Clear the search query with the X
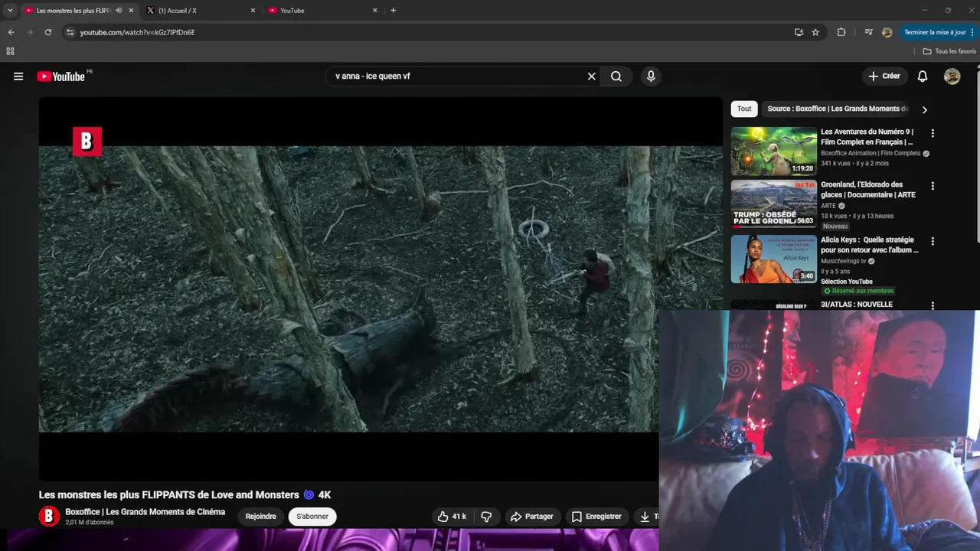980x551 pixels. click(591, 77)
